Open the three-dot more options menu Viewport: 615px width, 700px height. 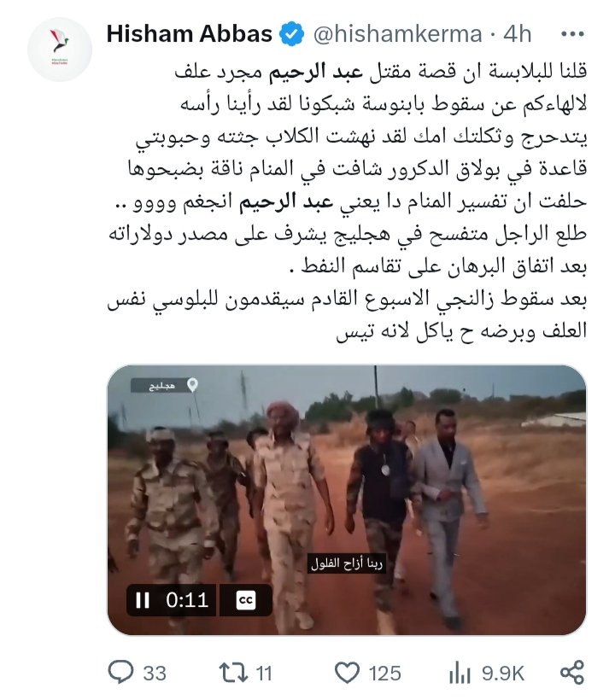[x=572, y=34]
